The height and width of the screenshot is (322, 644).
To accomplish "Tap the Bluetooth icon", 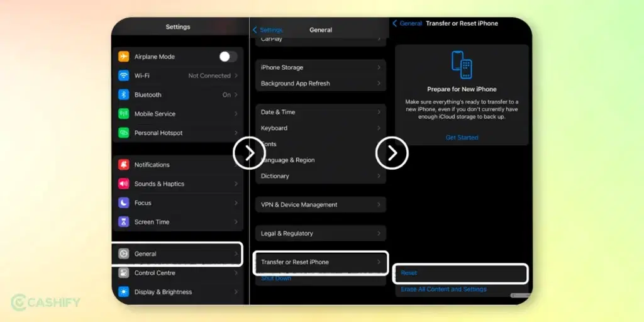I will 124,94.
